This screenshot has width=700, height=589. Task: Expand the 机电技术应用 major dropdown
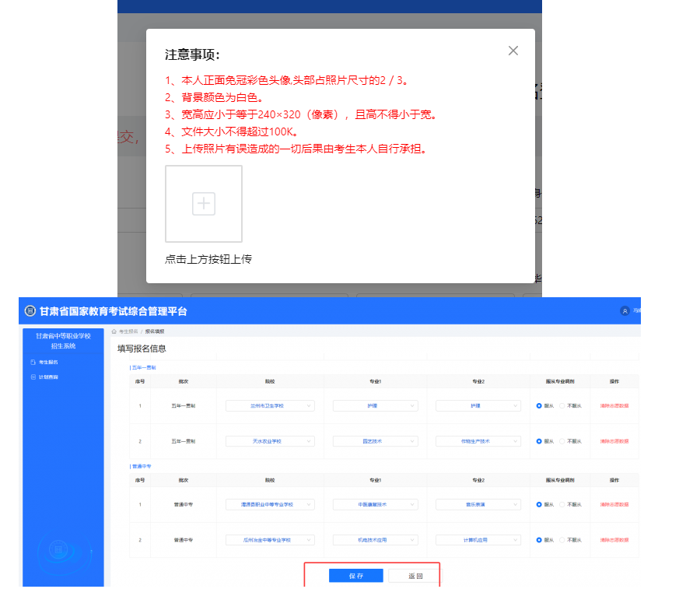click(375, 540)
